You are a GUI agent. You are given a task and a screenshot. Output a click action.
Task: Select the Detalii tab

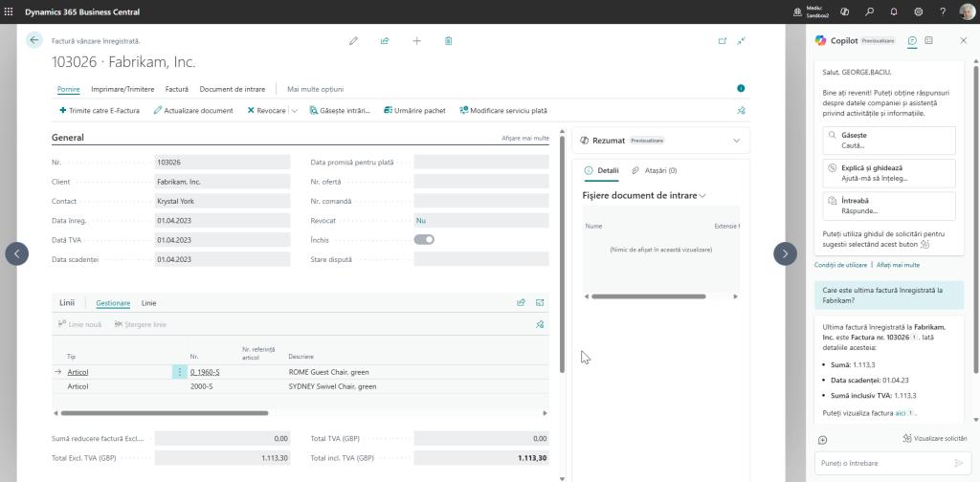(x=601, y=170)
